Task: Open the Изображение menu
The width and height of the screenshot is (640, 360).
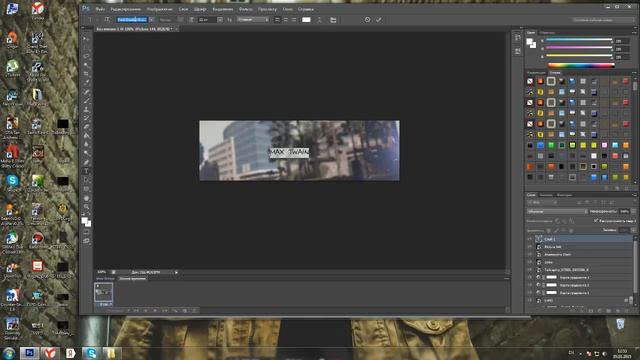Action: [x=160, y=9]
